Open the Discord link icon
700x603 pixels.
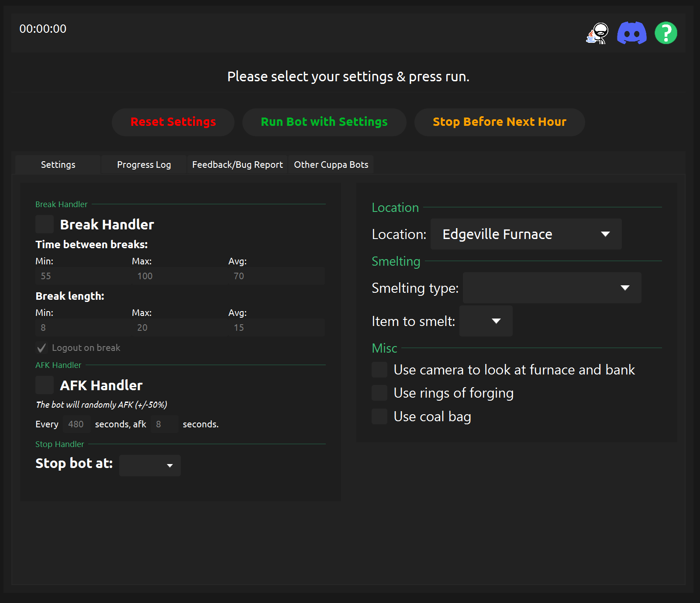pos(631,33)
